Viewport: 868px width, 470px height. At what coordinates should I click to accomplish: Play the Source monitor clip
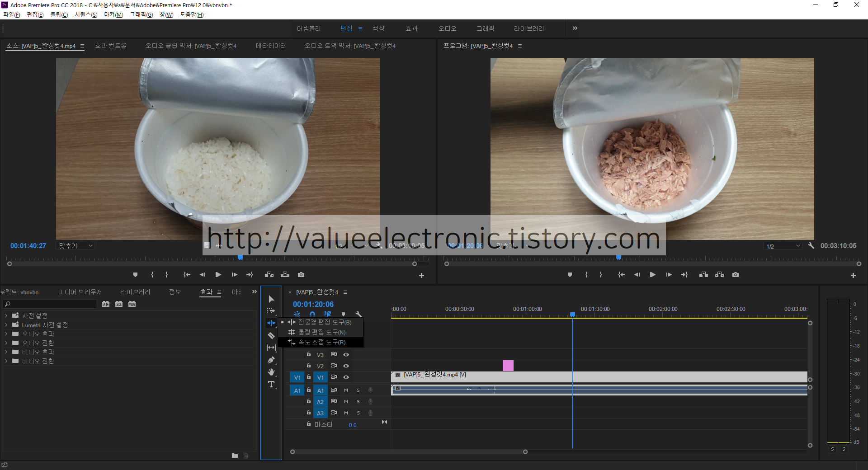[x=218, y=275]
